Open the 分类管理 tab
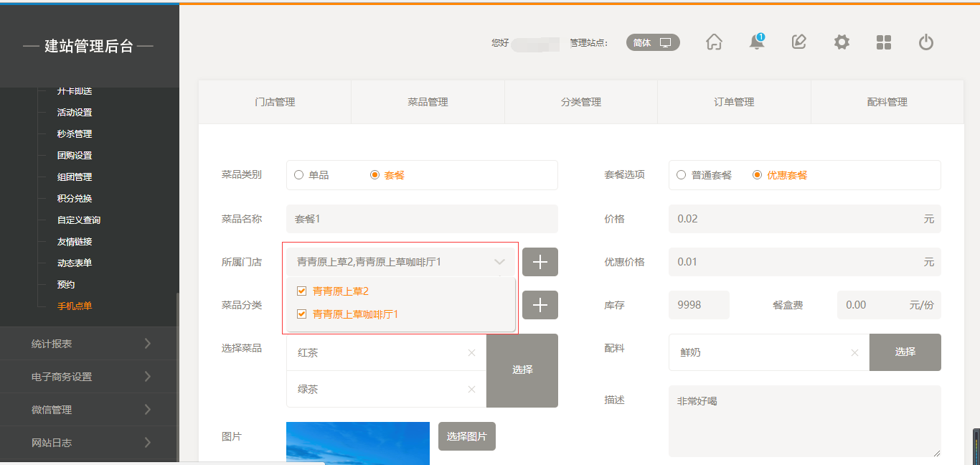This screenshot has width=980, height=465. click(581, 102)
